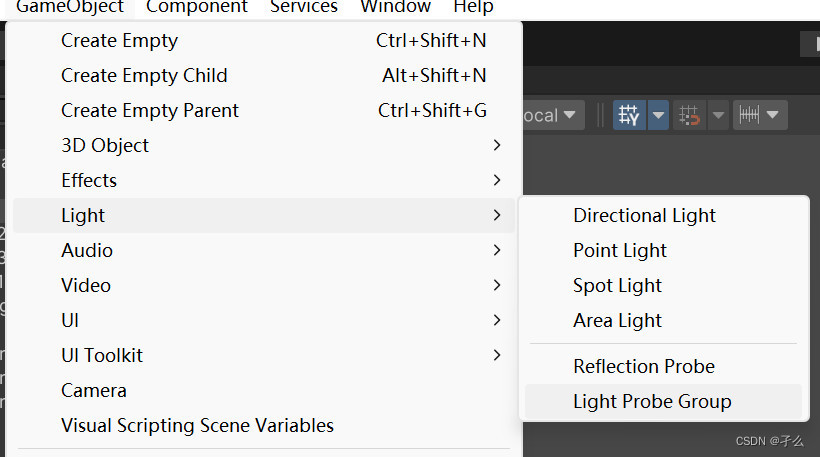Add a Point Light
This screenshot has width=820, height=457.
[x=620, y=251]
